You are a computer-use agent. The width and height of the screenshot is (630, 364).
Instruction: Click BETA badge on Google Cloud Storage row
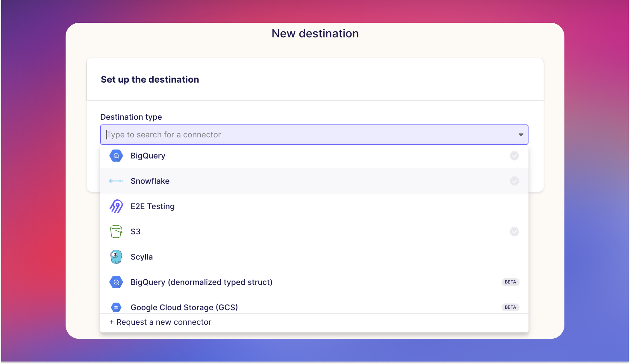[x=510, y=307]
